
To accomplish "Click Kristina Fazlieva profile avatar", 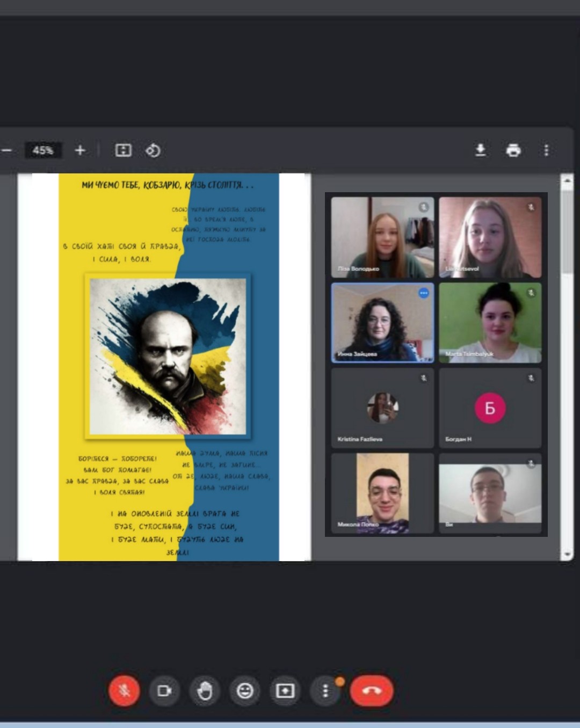I will click(x=382, y=408).
